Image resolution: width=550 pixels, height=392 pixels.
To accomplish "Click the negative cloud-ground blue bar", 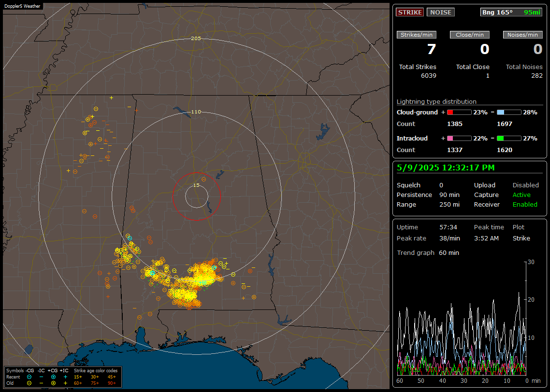I will 509,112.
